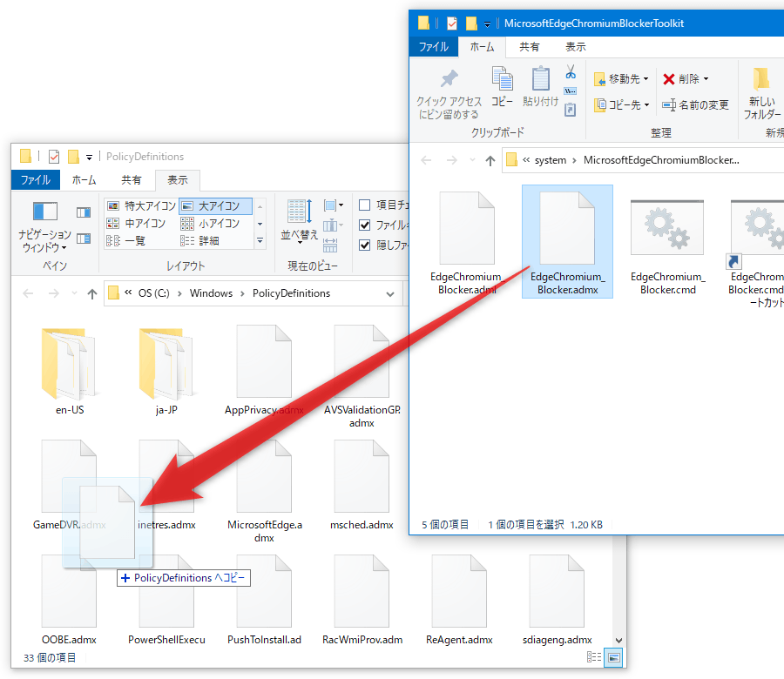Screen dimensions: 784x679
Task: Click the pin to Quick Access icon
Action: tap(449, 79)
